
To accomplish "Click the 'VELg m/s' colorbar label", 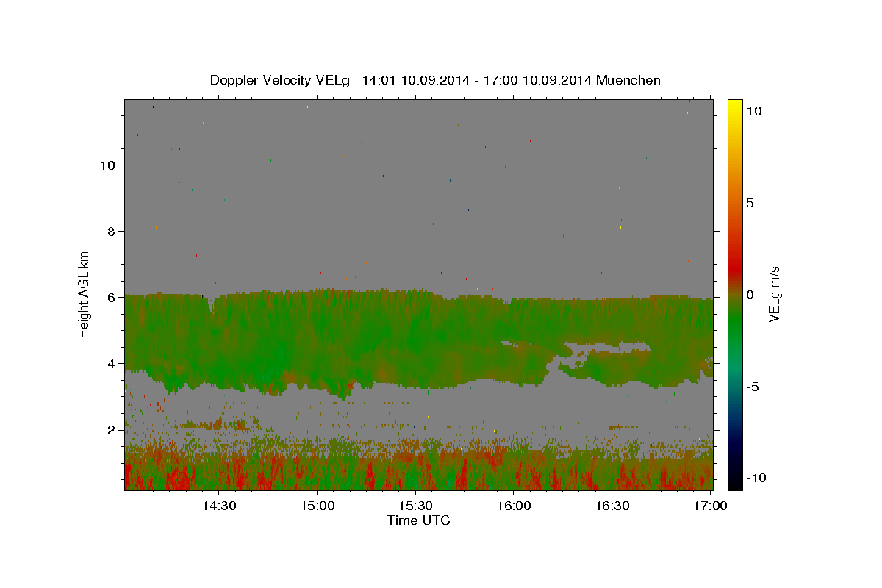I will click(x=775, y=294).
